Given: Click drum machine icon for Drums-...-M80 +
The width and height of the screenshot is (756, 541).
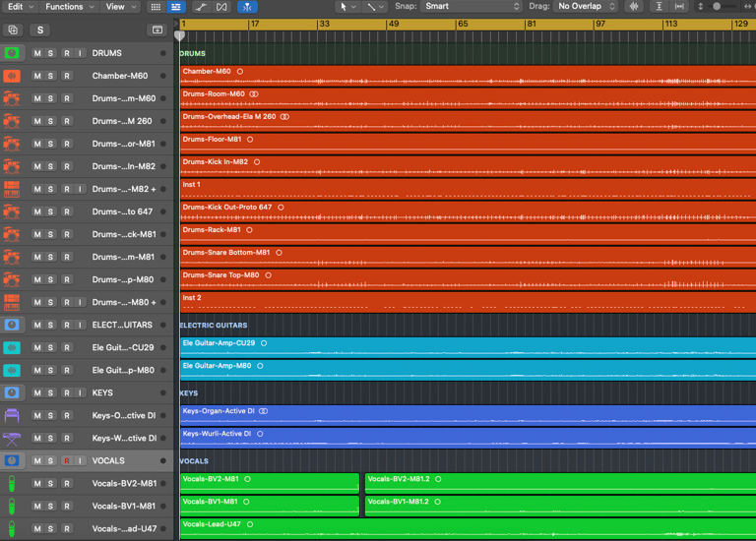Looking at the screenshot, I should click(x=12, y=302).
